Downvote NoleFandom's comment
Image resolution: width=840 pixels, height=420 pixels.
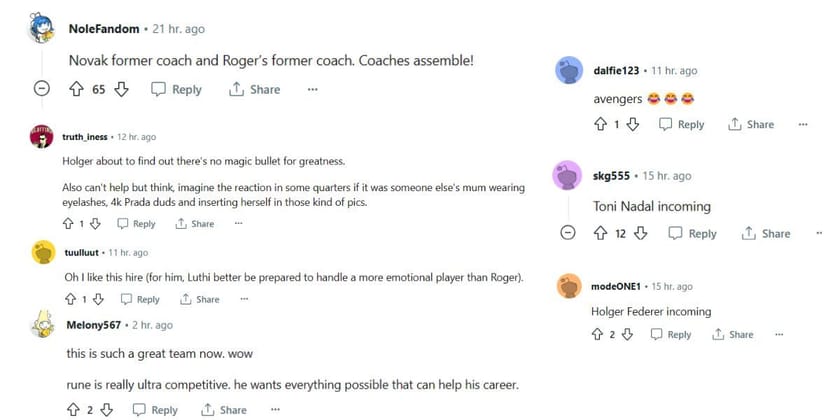tap(122, 89)
